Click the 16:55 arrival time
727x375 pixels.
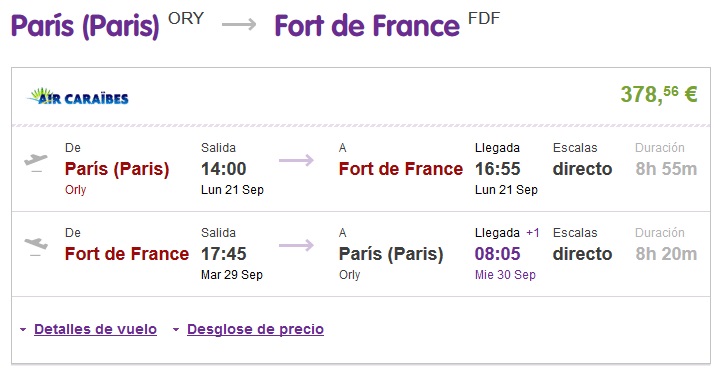497,169
